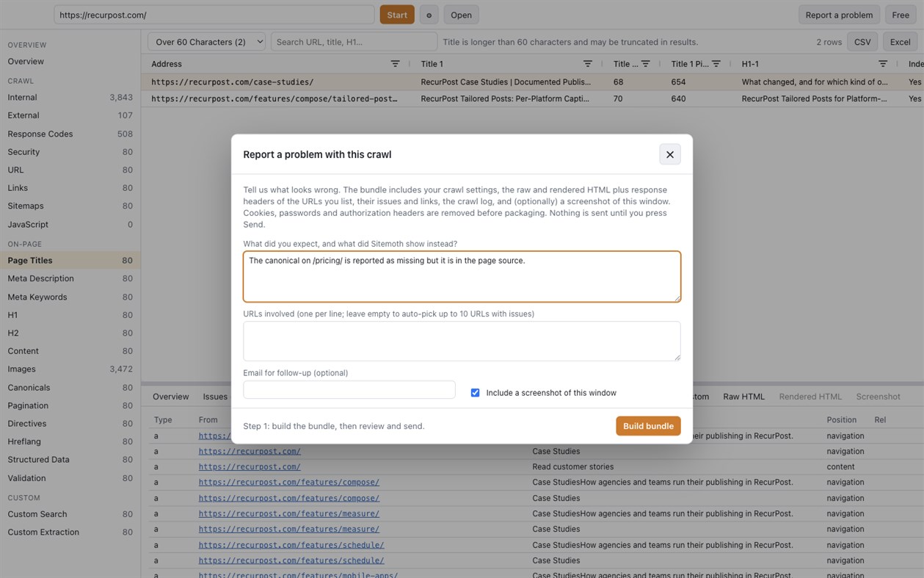
Task: Open Hreflang section
Action: tap(70, 441)
